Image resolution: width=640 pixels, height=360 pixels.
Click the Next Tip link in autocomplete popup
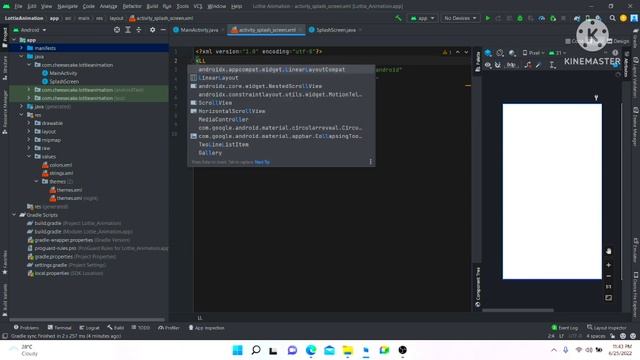point(262,162)
